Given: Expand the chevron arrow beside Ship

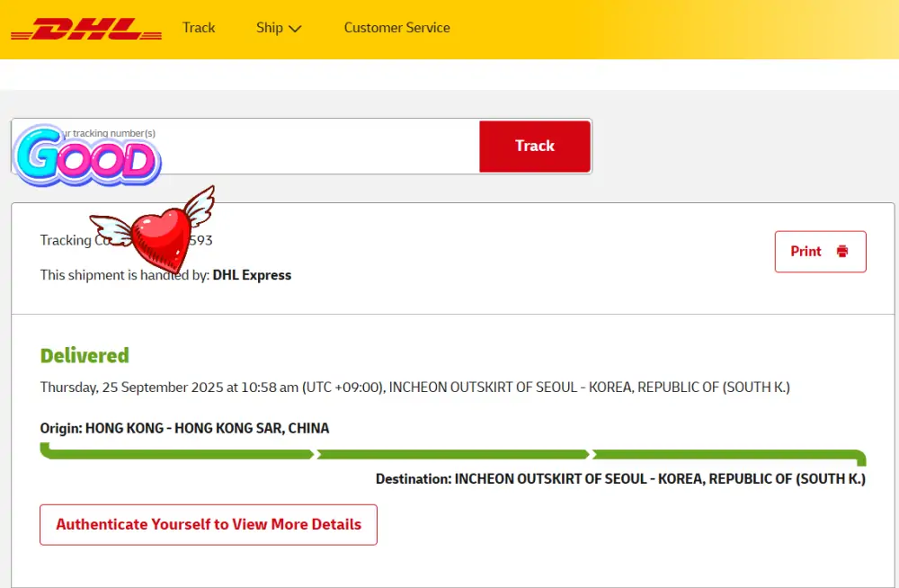Looking at the screenshot, I should click(x=295, y=29).
